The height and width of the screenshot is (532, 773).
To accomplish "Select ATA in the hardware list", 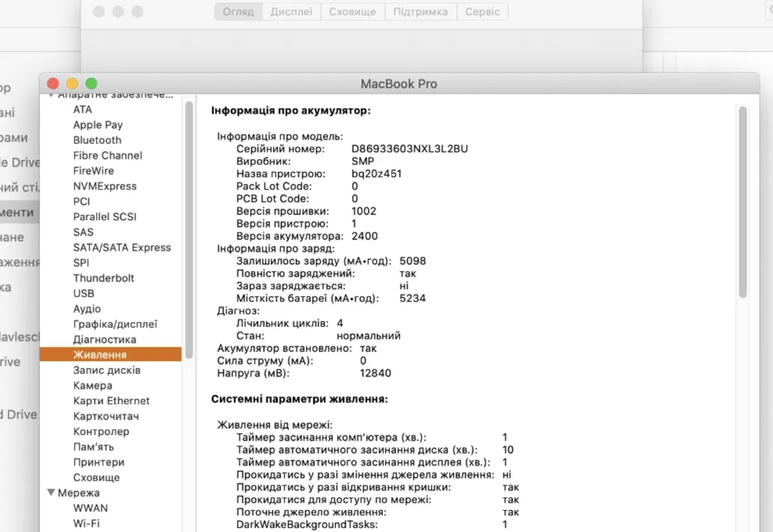I will tap(83, 109).
